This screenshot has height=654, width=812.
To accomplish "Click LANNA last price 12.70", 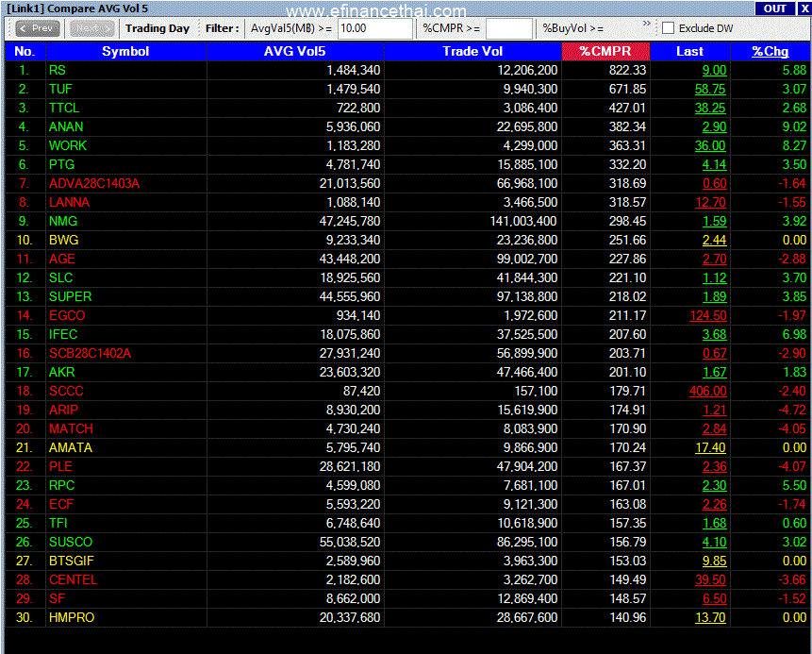I will [710, 202].
